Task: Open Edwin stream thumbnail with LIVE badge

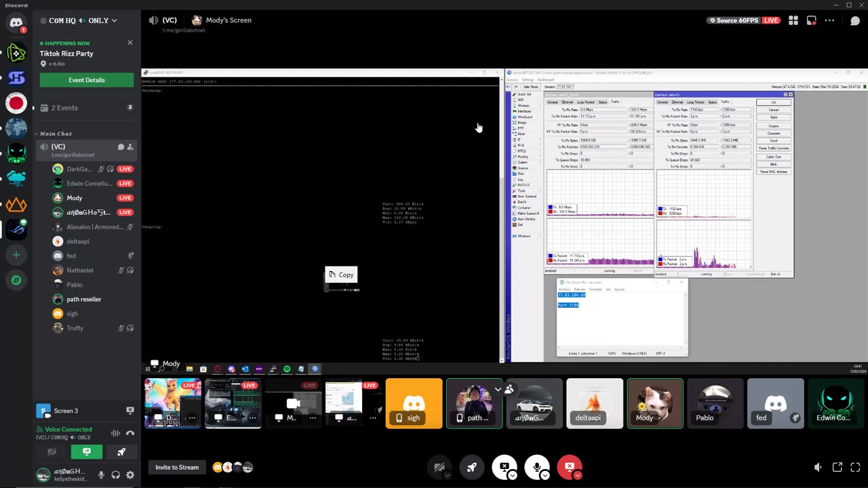Action: (233, 404)
